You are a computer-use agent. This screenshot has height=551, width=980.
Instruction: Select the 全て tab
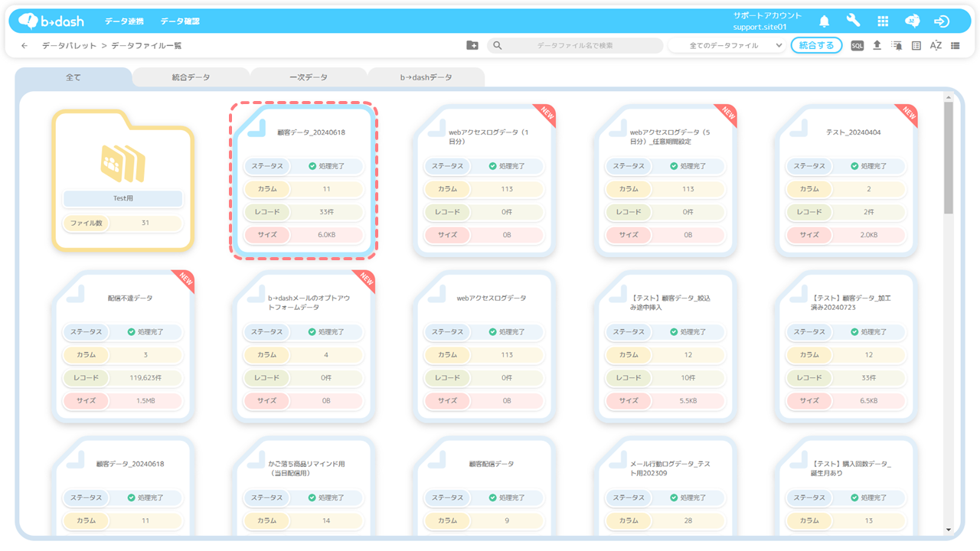pos(73,77)
